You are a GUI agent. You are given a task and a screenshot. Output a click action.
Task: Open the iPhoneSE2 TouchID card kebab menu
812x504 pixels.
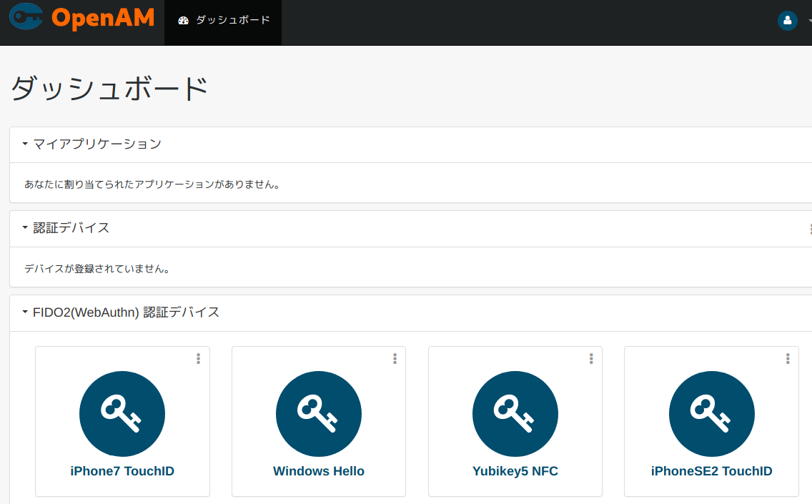[788, 359]
